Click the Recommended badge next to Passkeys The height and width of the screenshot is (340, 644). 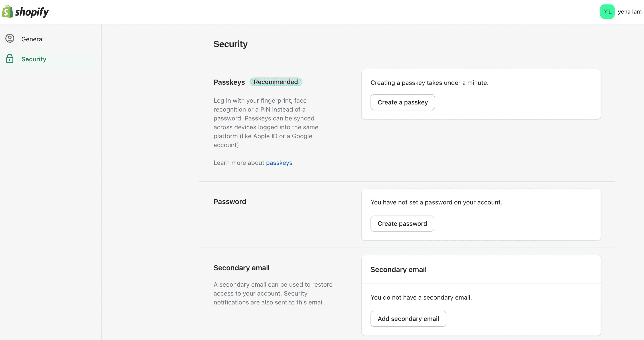point(276,82)
